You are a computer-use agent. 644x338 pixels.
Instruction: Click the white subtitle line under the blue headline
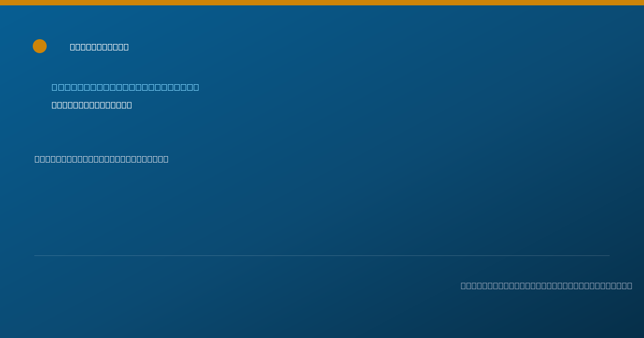92,105
